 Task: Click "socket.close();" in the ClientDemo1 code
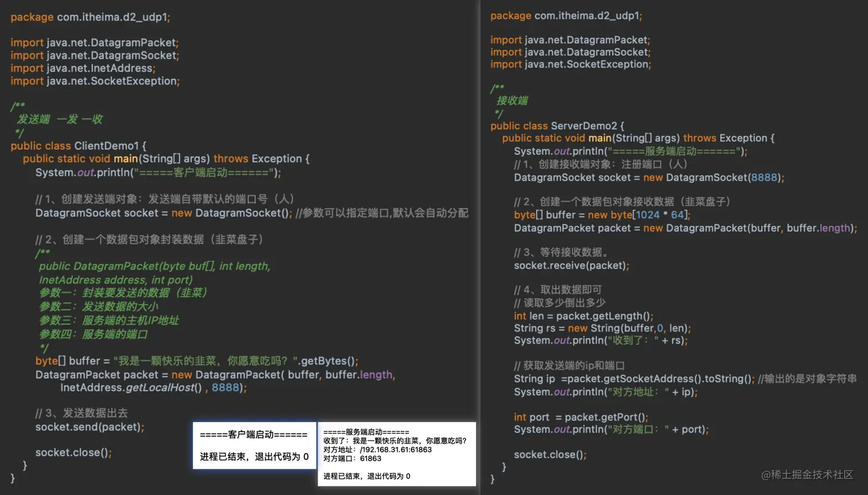coord(73,453)
